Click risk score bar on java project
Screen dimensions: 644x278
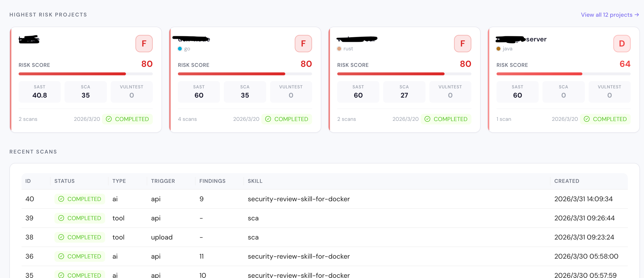click(x=563, y=74)
